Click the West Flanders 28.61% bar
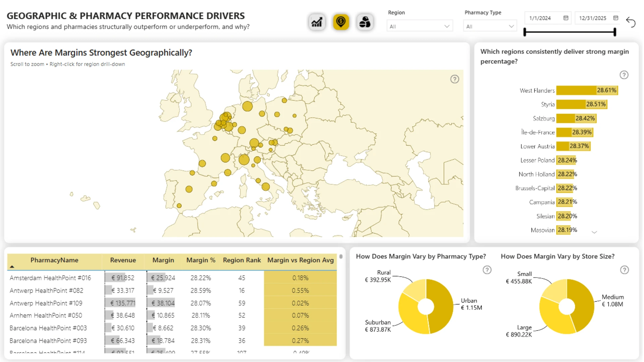The image size is (644, 362). pyautogui.click(x=587, y=90)
